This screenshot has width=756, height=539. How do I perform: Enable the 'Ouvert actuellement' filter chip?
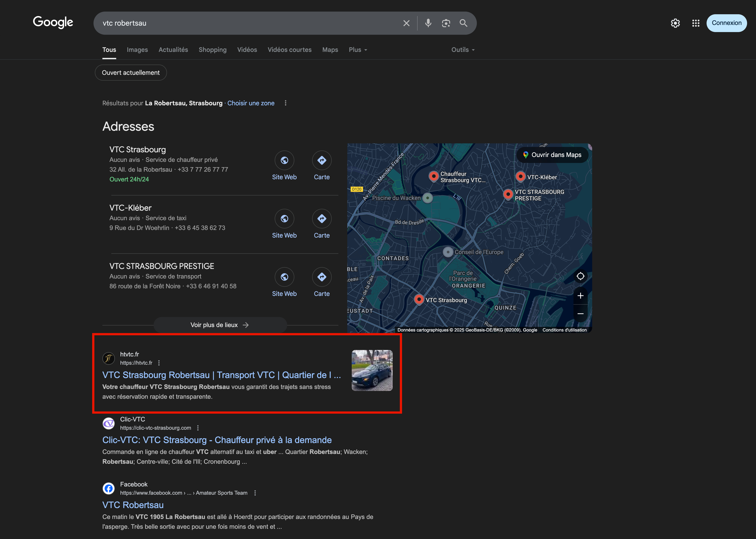coord(131,72)
